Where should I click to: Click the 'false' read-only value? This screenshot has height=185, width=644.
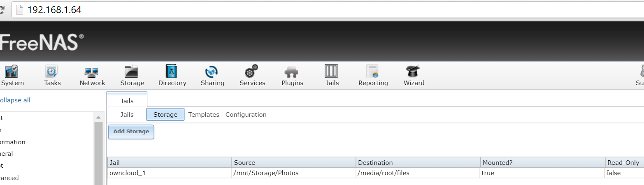[613, 173]
